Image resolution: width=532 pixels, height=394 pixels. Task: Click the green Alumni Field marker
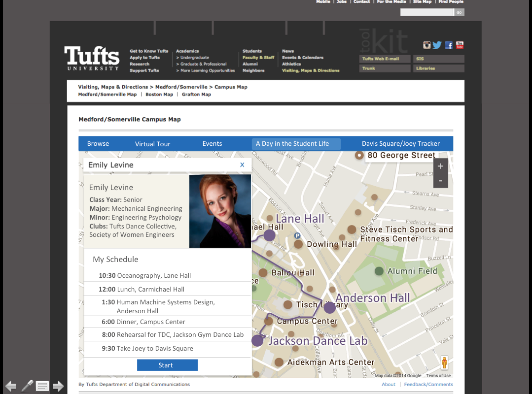379,271
